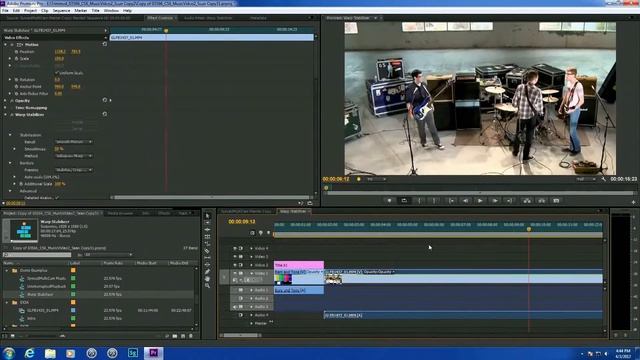Image resolution: width=640 pixels, height=360 pixels.
Task: Toggle the Detailed Analysis checkbox
Action: (x=57, y=198)
